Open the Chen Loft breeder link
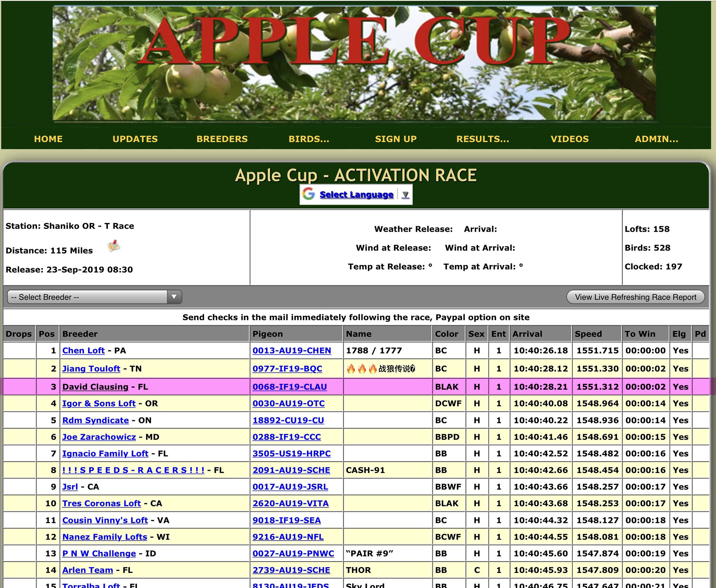This screenshot has width=716, height=588. pyautogui.click(x=83, y=350)
